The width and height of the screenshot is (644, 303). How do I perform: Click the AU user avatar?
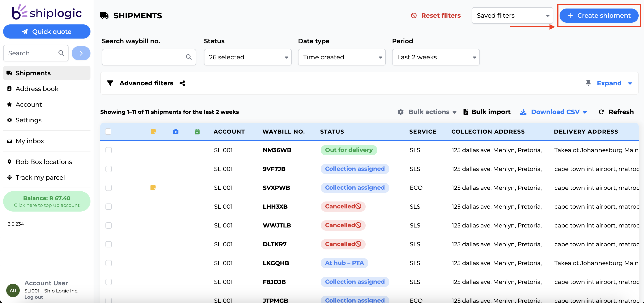click(x=13, y=290)
